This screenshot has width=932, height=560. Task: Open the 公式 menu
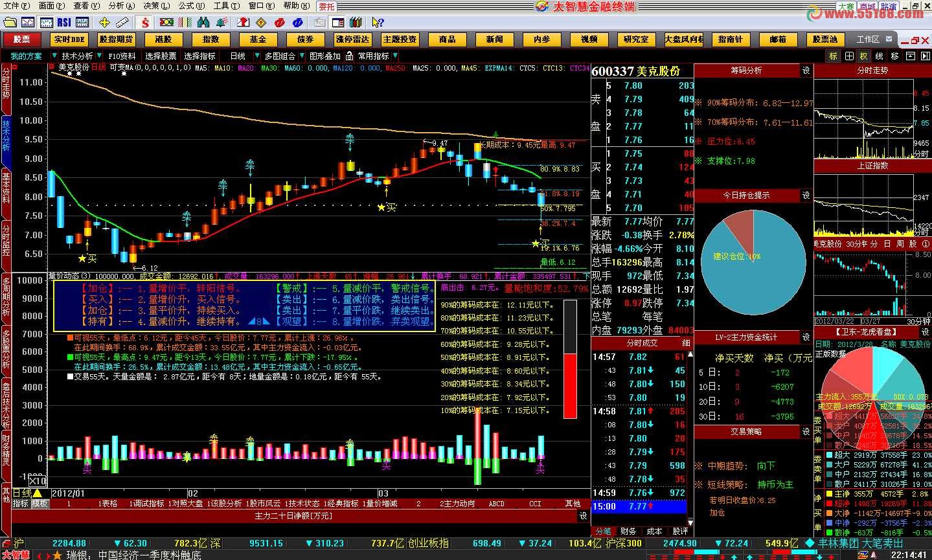click(x=191, y=6)
